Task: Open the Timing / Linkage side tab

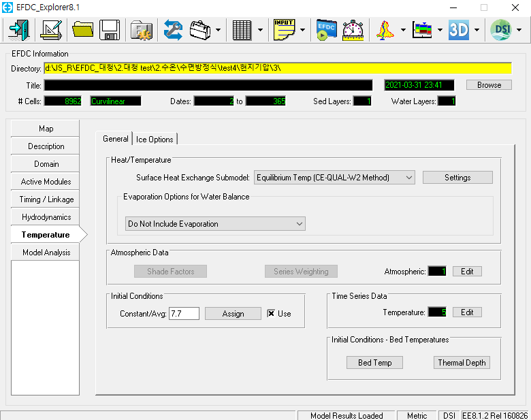Action: pos(46,199)
